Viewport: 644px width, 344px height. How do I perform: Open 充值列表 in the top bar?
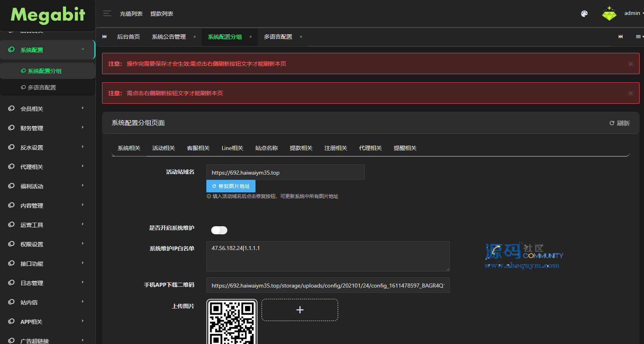(131, 14)
